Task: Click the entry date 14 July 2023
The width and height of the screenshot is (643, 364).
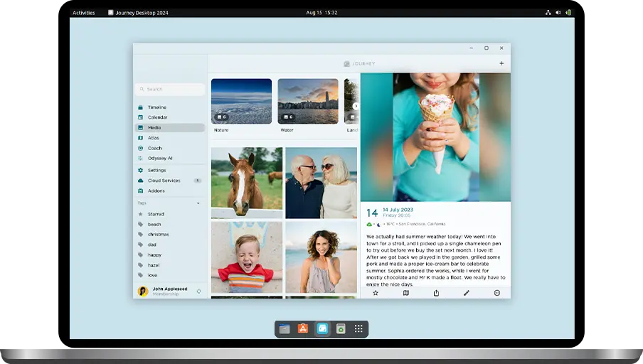Action: (x=398, y=210)
